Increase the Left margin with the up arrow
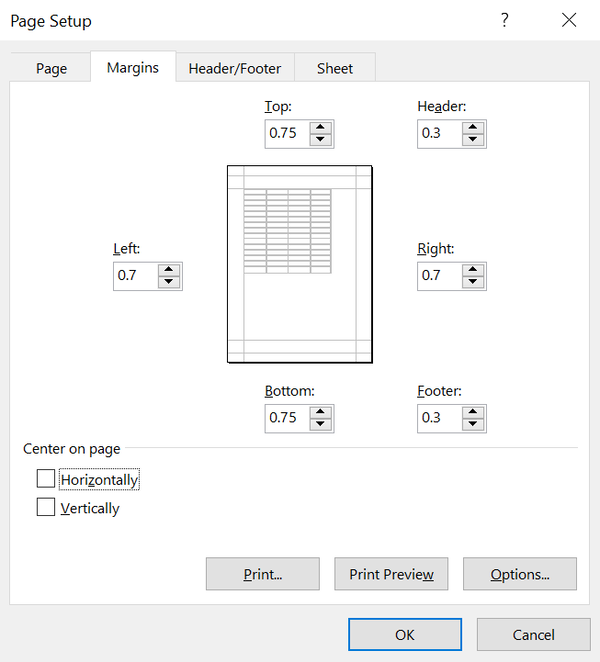This screenshot has width=600, height=662. coord(169,270)
